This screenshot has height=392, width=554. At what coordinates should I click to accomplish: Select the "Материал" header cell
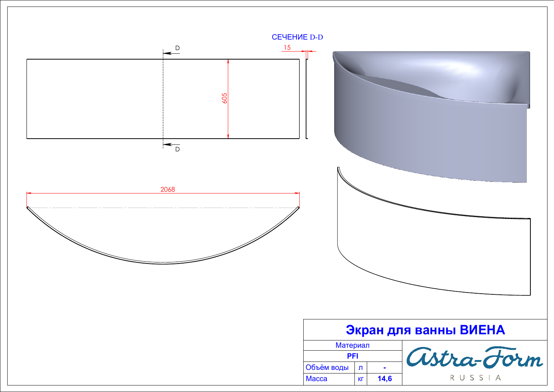[352, 346]
